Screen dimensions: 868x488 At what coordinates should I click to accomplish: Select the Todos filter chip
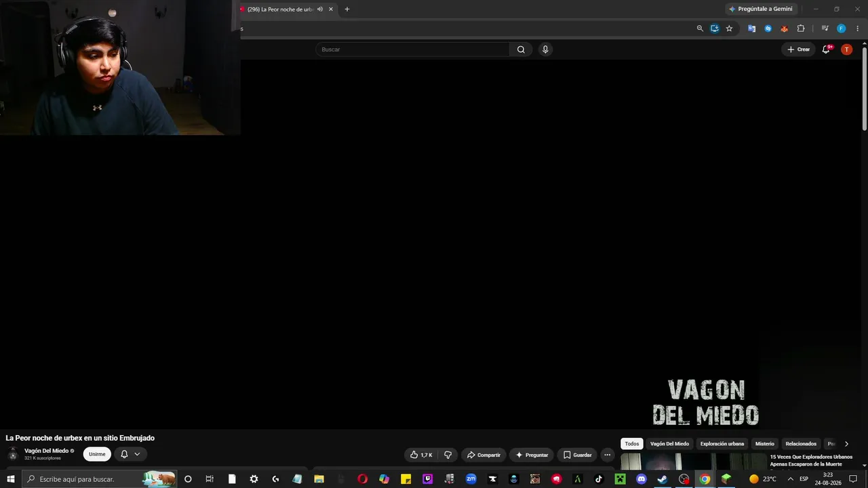click(x=632, y=444)
